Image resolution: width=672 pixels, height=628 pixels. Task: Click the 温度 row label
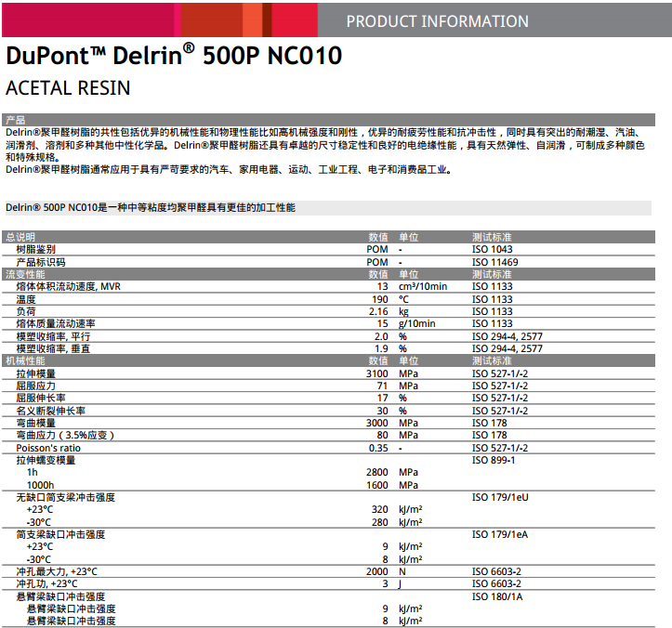click(x=26, y=299)
